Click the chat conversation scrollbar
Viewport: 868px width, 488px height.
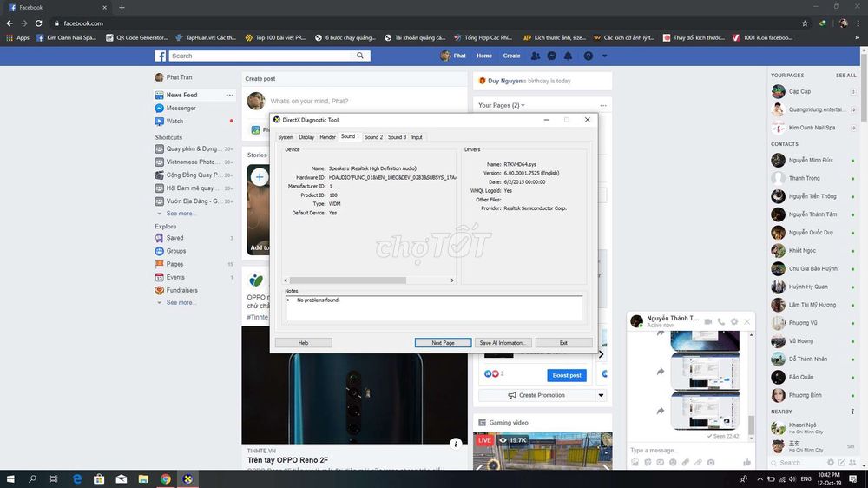click(x=751, y=425)
